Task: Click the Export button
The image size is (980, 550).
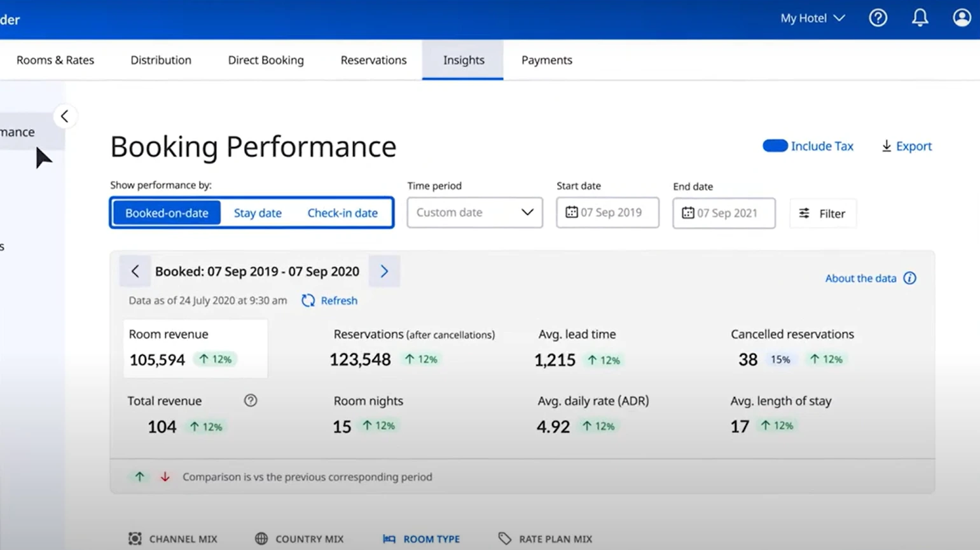Action: (x=906, y=146)
